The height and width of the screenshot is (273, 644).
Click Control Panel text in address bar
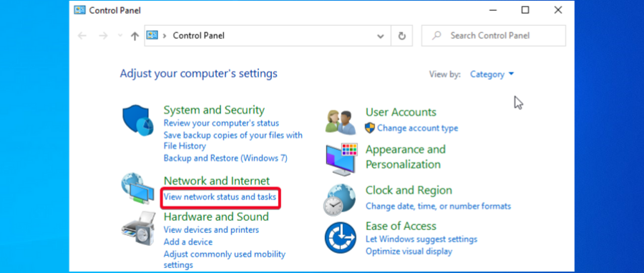pos(199,36)
